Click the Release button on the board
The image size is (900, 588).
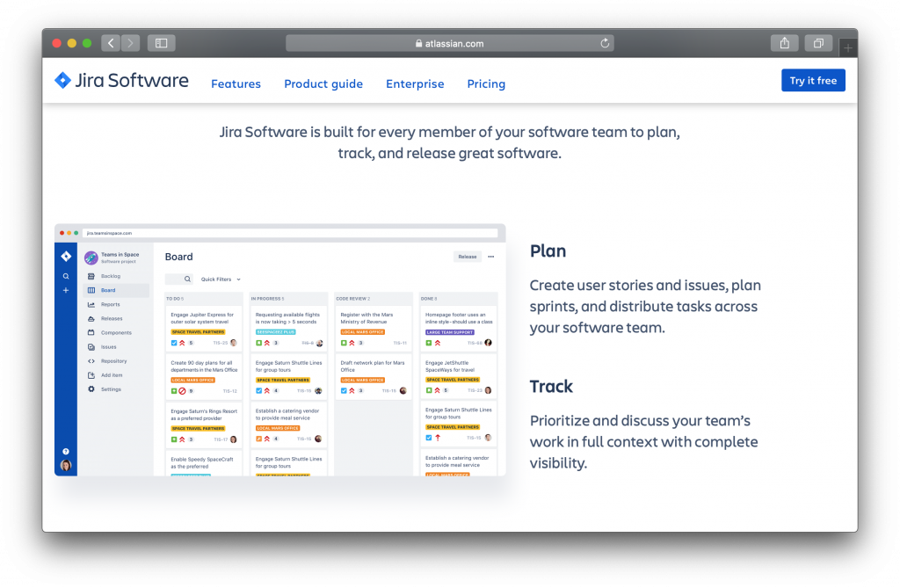468,257
